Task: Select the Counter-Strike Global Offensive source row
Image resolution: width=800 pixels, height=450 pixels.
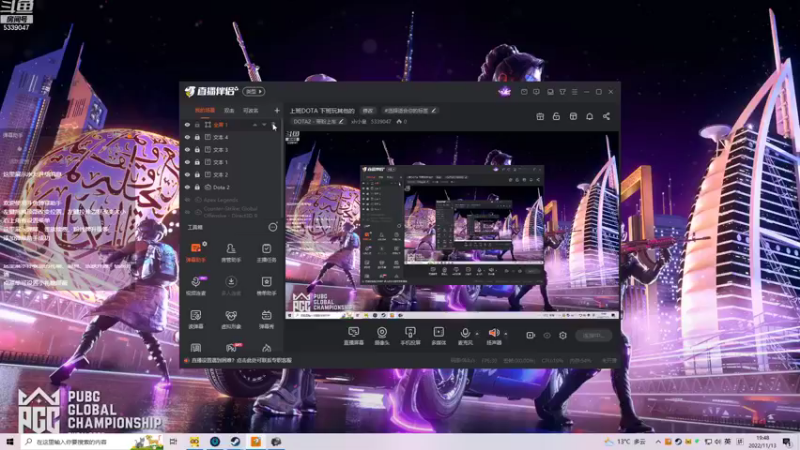Action: (x=232, y=212)
